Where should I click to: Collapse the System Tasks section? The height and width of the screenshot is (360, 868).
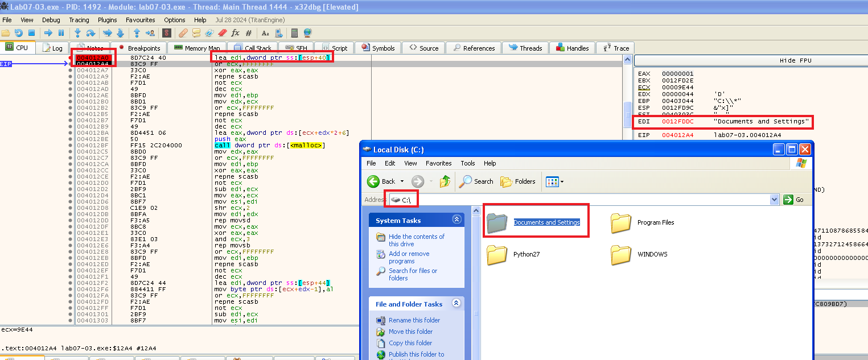(456, 220)
